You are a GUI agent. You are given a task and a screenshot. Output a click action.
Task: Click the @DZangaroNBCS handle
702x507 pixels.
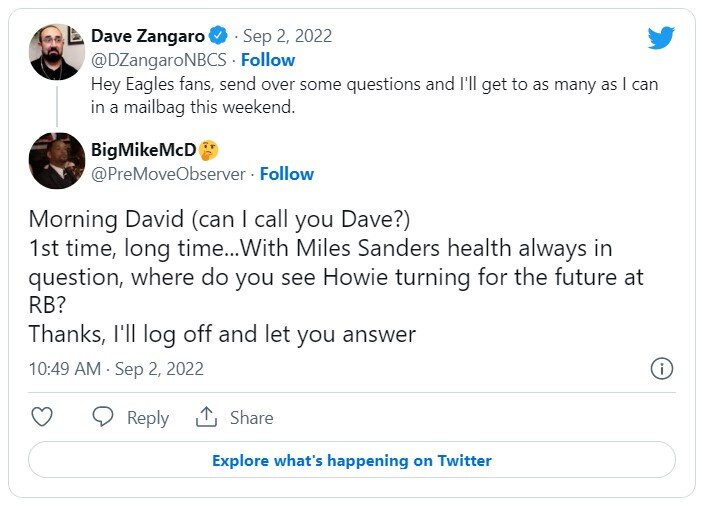click(x=158, y=60)
